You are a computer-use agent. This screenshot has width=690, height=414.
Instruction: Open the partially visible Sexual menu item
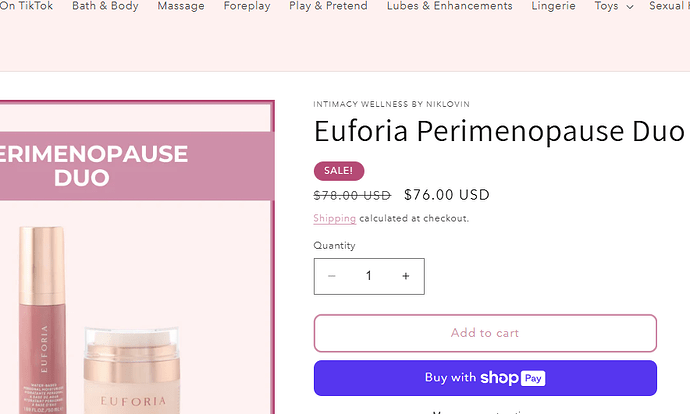(x=668, y=6)
